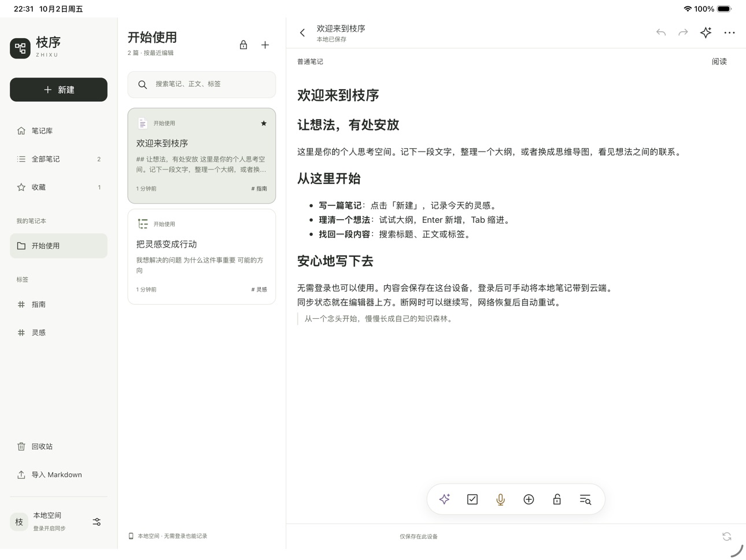Image resolution: width=746 pixels, height=560 pixels.
Task: Click the undo arrow in the editor header
Action: 661,32
